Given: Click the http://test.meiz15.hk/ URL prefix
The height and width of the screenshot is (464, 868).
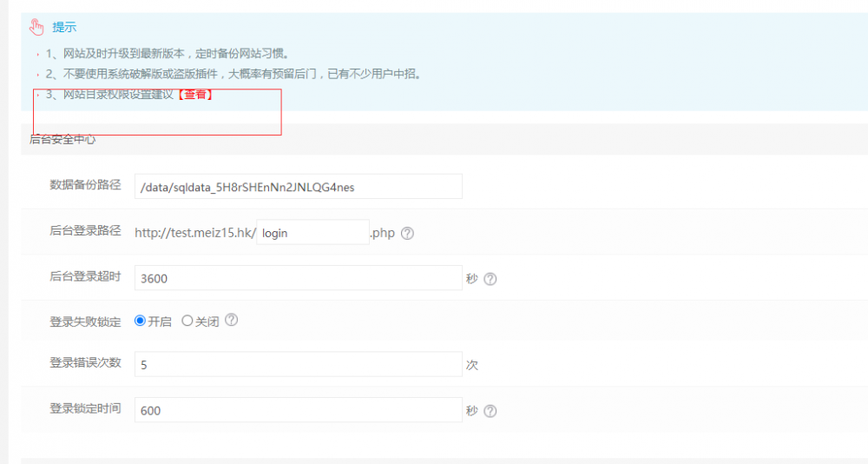Looking at the screenshot, I should pyautogui.click(x=195, y=233).
